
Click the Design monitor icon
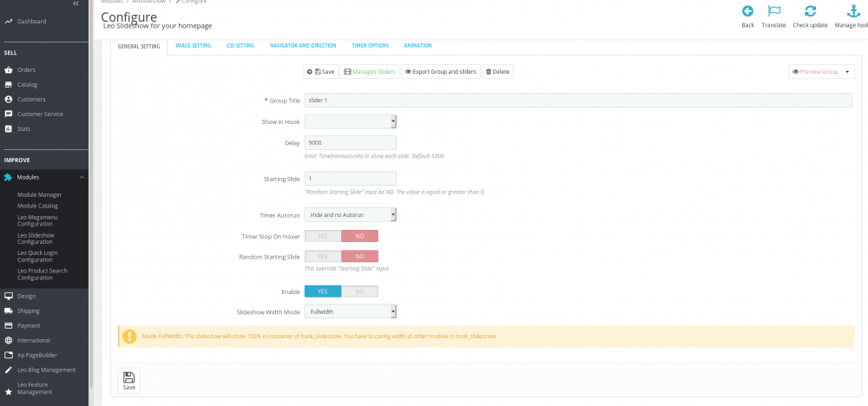[x=8, y=297]
